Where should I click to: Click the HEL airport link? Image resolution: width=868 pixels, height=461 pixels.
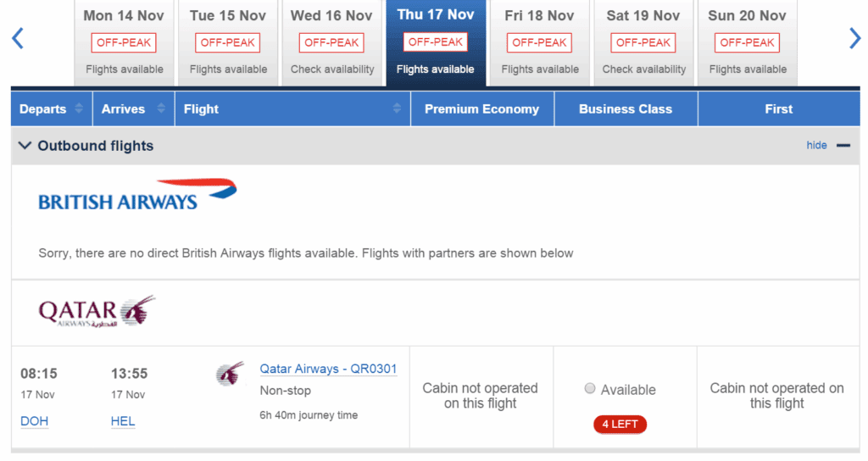[123, 421]
